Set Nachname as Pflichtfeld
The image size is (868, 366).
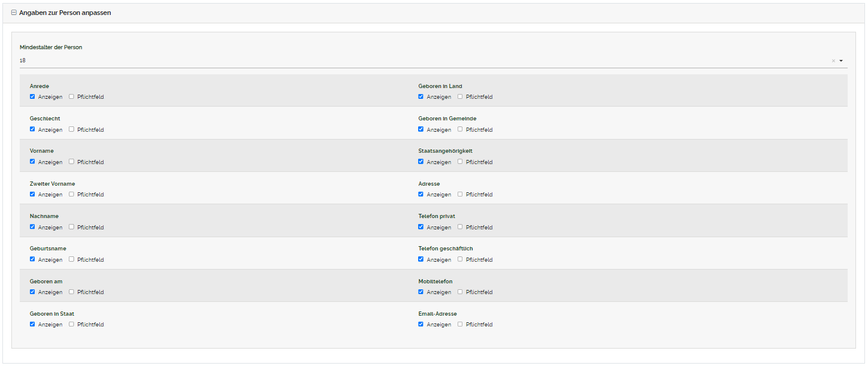point(71,227)
